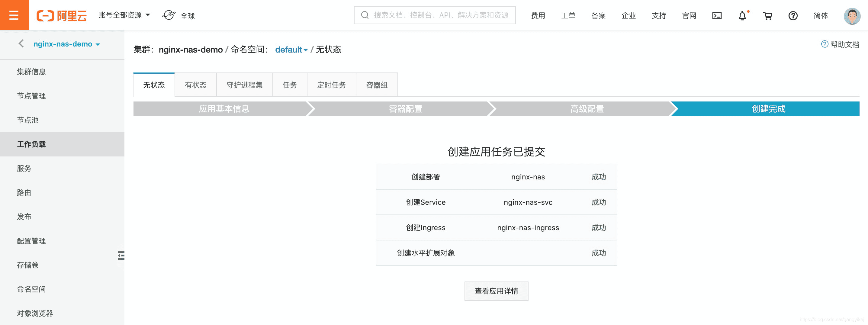
Task: Click the 查看应用详情 button
Action: (x=496, y=291)
